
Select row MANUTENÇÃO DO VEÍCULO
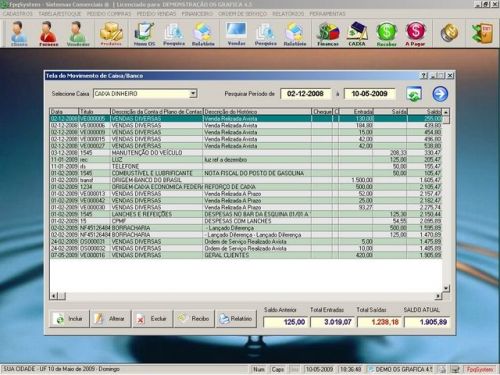click(x=246, y=153)
